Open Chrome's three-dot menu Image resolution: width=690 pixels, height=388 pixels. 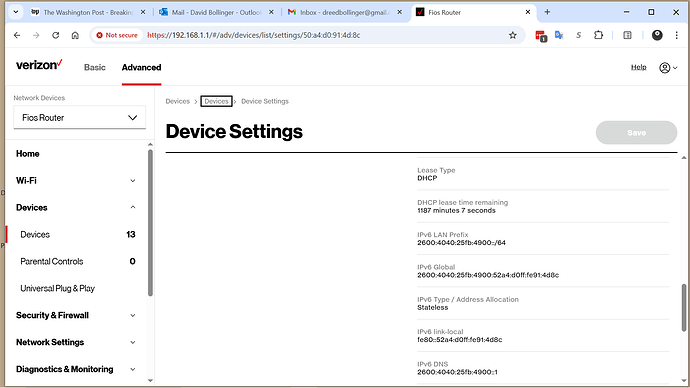676,35
